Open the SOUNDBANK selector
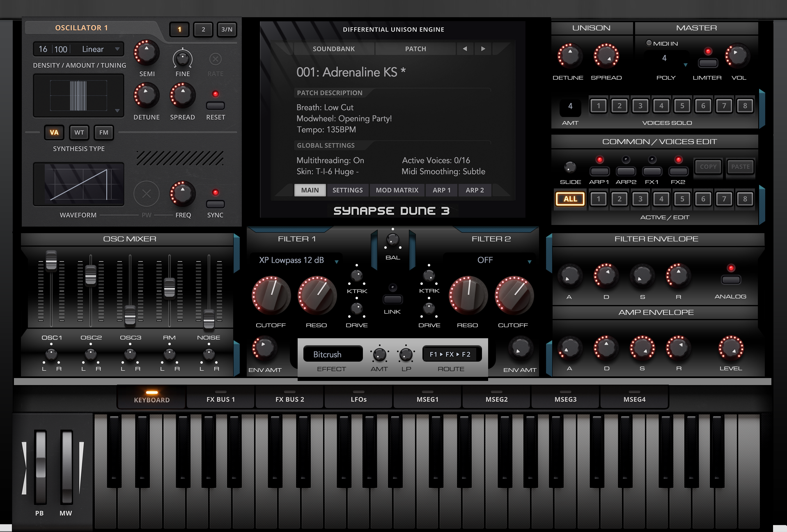This screenshot has width=787, height=532. (334, 49)
